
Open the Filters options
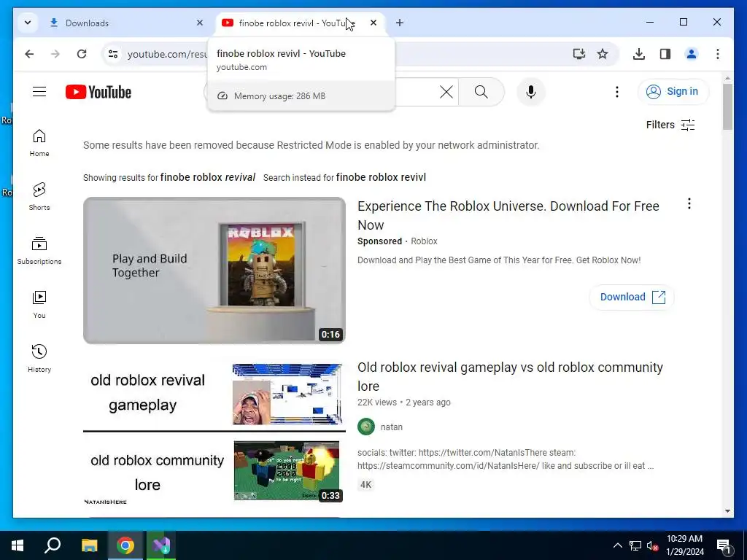click(x=670, y=125)
